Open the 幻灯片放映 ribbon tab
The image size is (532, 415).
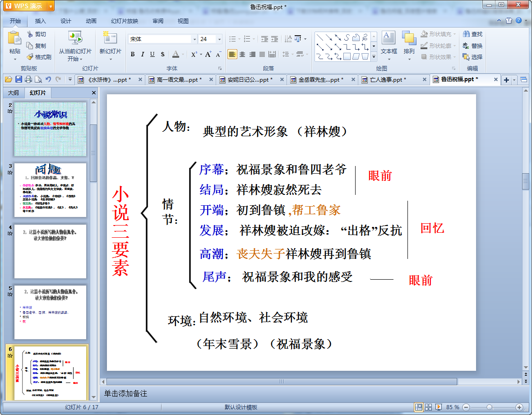(125, 21)
